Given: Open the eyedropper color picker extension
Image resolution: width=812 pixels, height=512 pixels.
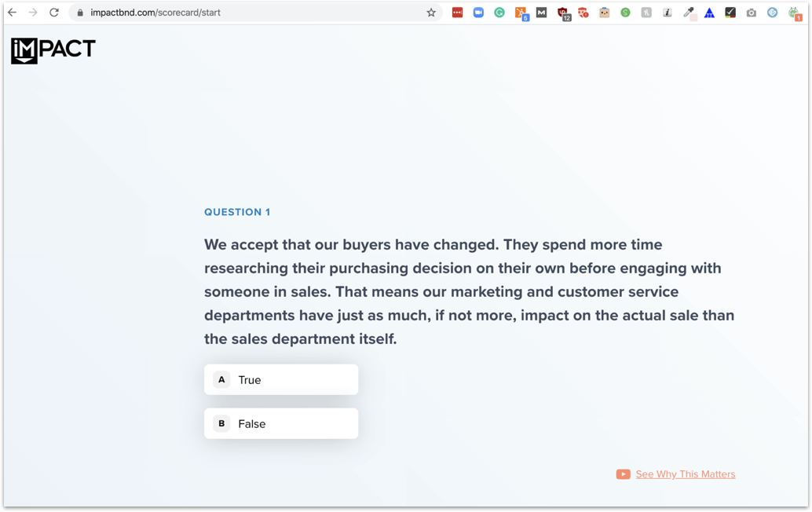Looking at the screenshot, I should coord(689,13).
